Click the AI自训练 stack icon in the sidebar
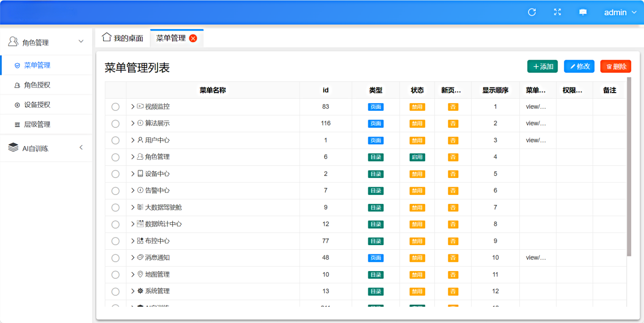The width and height of the screenshot is (644, 323). click(x=13, y=148)
